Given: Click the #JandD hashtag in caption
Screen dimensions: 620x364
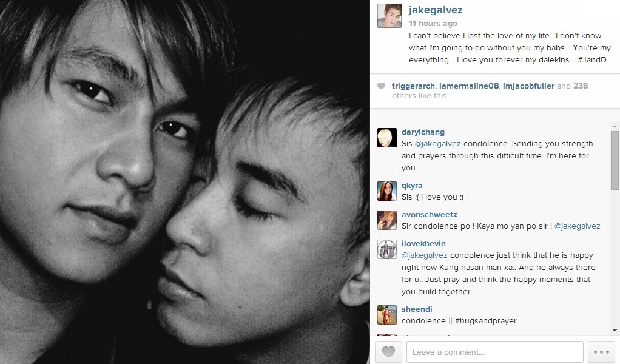Looking at the screenshot, I should (592, 60).
